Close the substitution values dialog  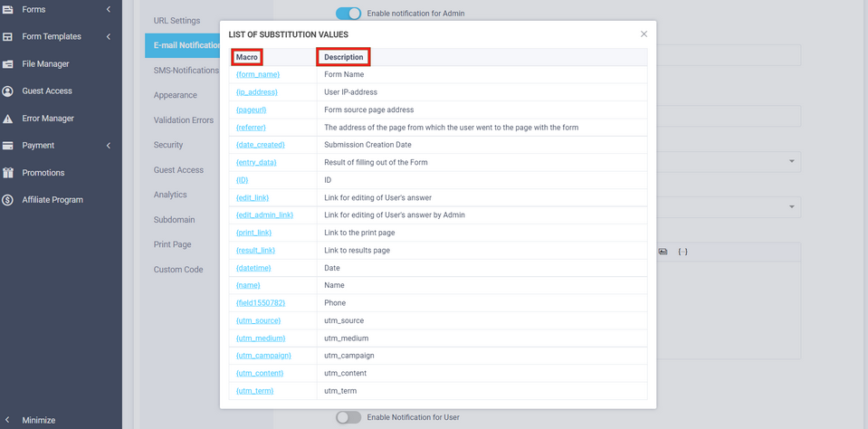644,34
